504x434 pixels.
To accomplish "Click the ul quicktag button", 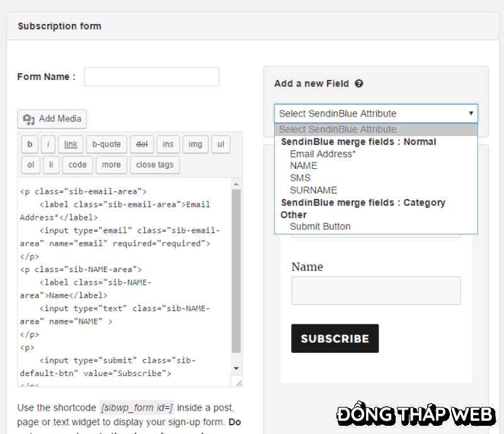I will tap(221, 144).
